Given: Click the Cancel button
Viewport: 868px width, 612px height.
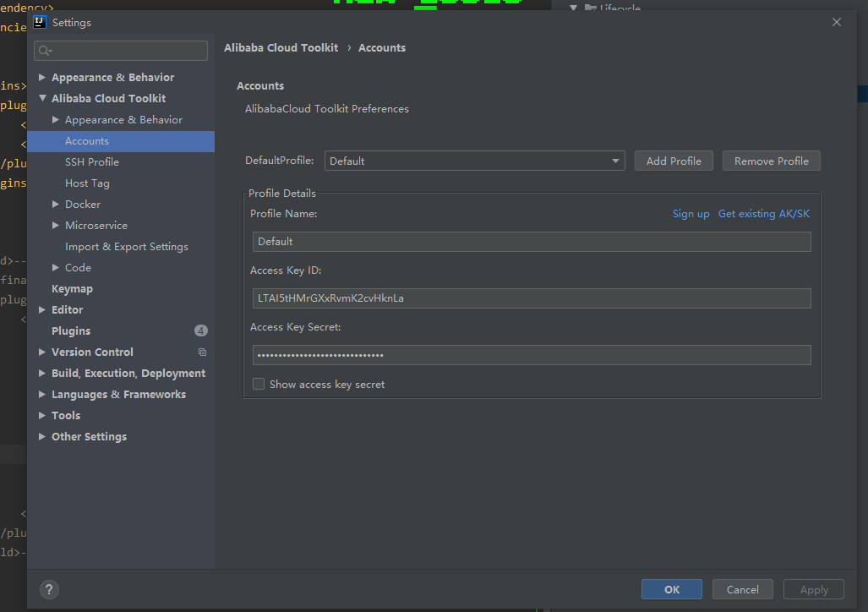Looking at the screenshot, I should (x=742, y=589).
